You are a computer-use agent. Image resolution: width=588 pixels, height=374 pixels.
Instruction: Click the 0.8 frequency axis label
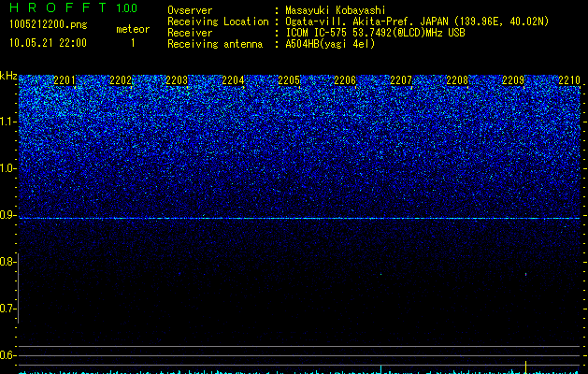7,262
